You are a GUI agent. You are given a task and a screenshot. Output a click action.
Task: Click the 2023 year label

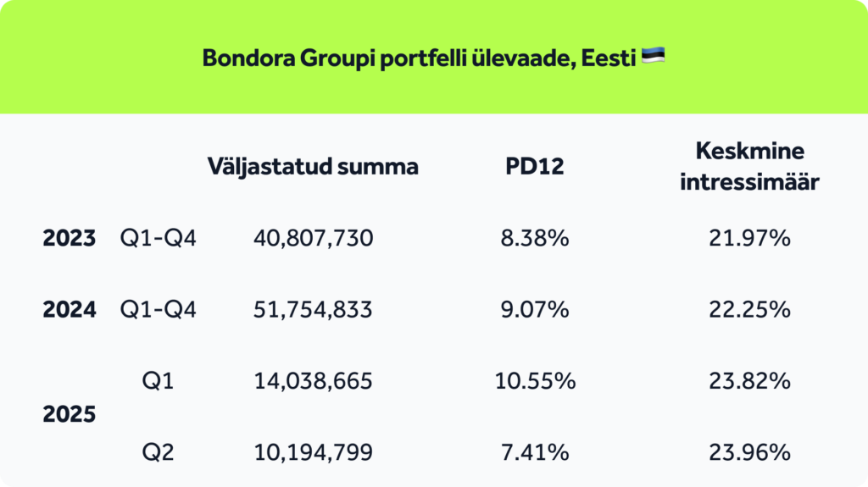(x=70, y=239)
